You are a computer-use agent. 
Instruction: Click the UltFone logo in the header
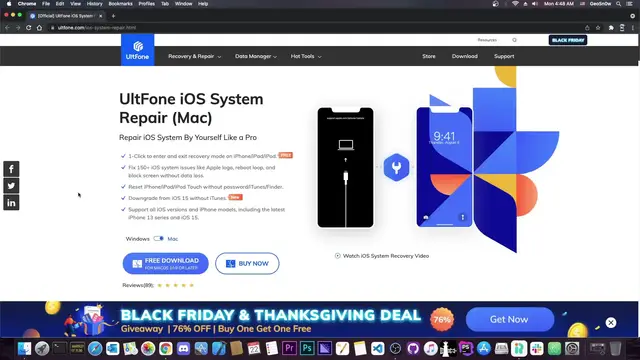138,50
